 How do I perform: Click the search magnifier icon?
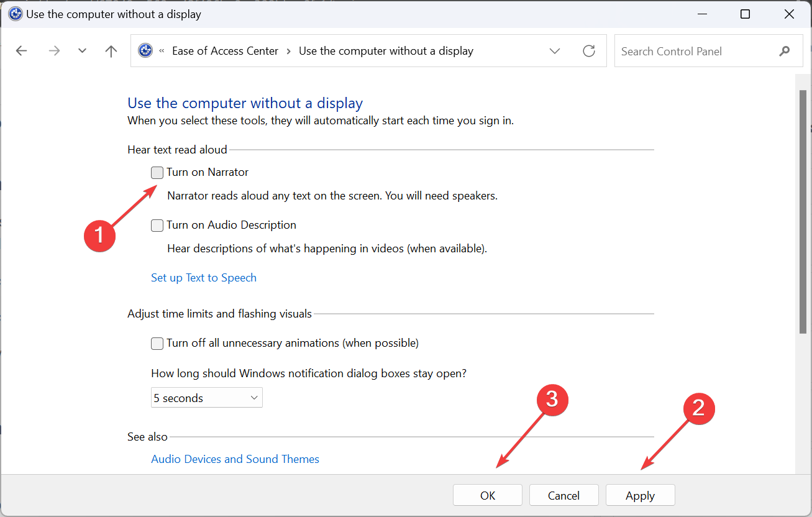(x=784, y=50)
